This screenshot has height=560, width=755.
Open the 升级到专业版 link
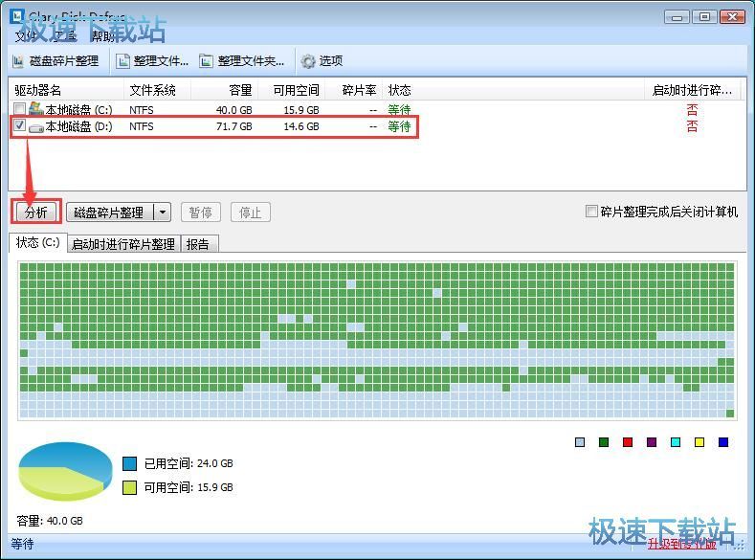pos(682,544)
